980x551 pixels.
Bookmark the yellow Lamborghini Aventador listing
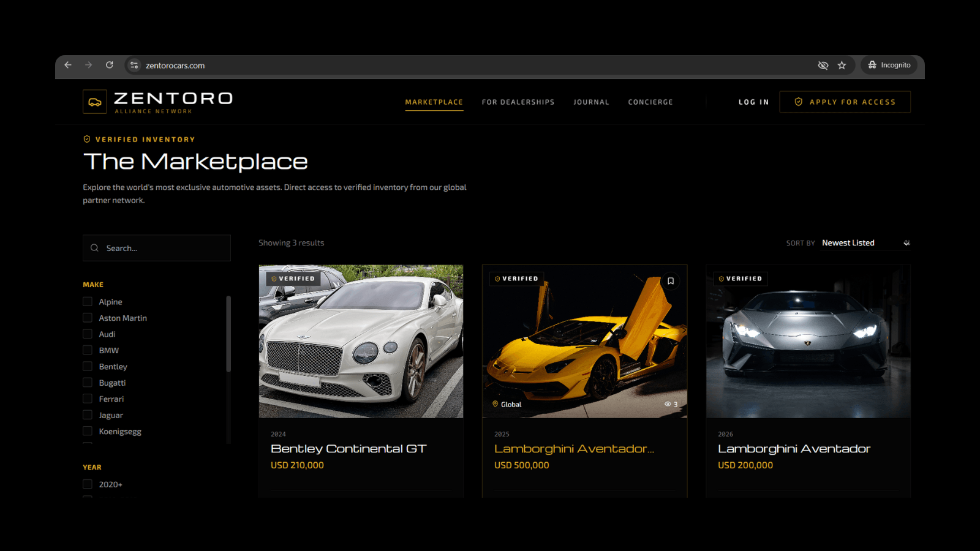(x=671, y=281)
